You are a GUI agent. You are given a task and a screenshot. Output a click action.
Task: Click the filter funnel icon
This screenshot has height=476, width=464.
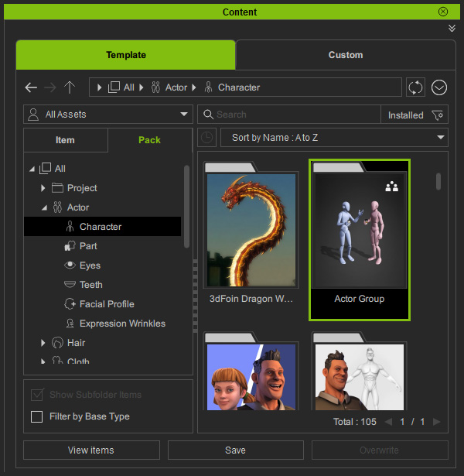[438, 115]
